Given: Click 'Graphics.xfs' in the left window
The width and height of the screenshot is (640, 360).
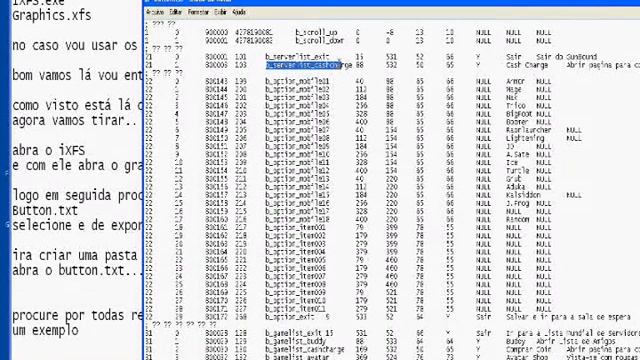Looking at the screenshot, I should (x=52, y=16).
